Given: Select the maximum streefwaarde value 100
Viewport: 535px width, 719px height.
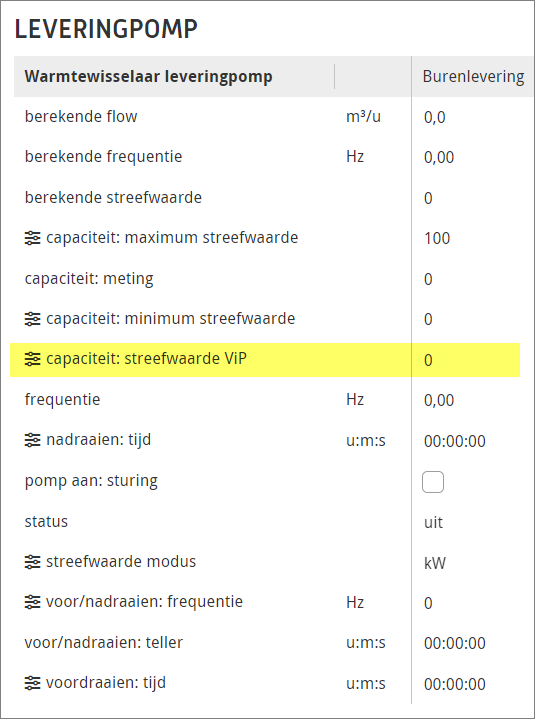Looking at the screenshot, I should 437,238.
